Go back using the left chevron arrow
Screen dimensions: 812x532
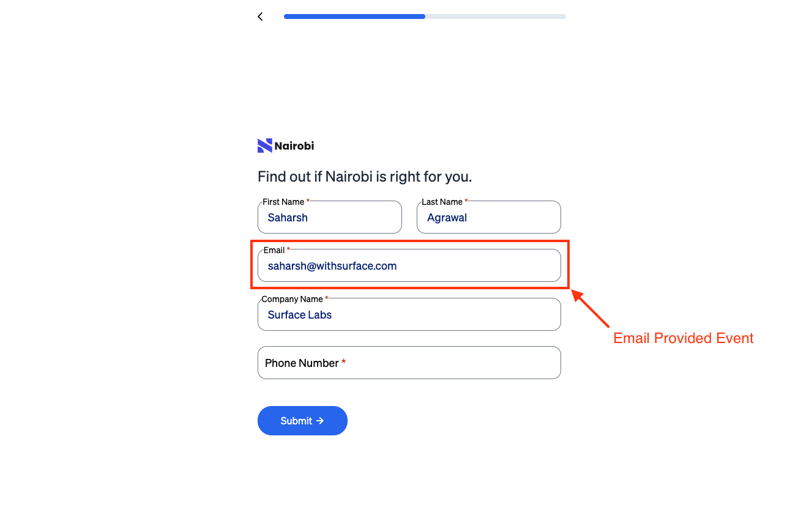click(260, 17)
